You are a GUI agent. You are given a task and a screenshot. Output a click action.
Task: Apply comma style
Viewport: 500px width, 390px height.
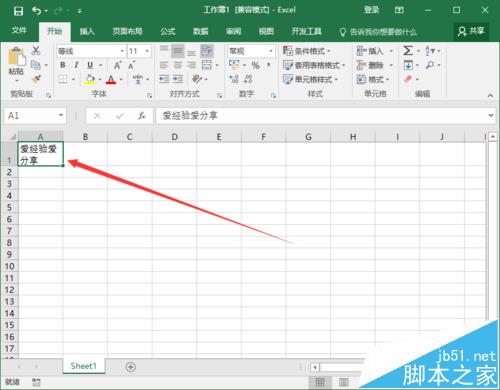(x=269, y=65)
